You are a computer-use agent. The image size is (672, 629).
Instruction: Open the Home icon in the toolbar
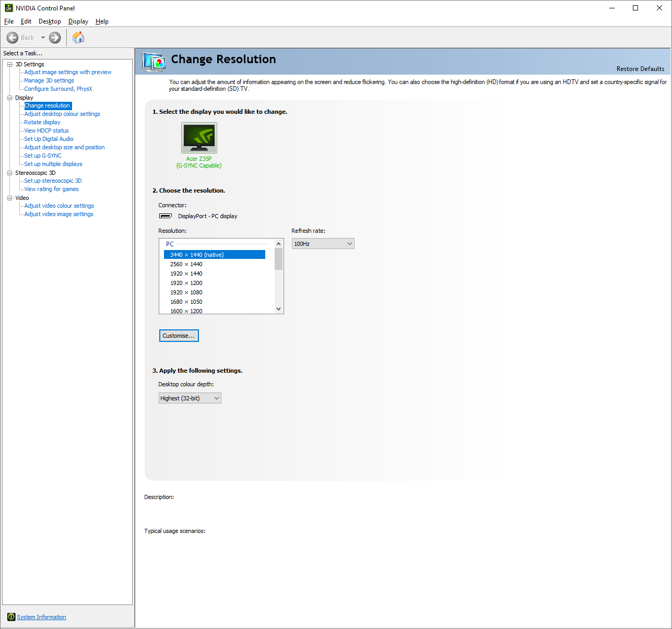tap(78, 38)
